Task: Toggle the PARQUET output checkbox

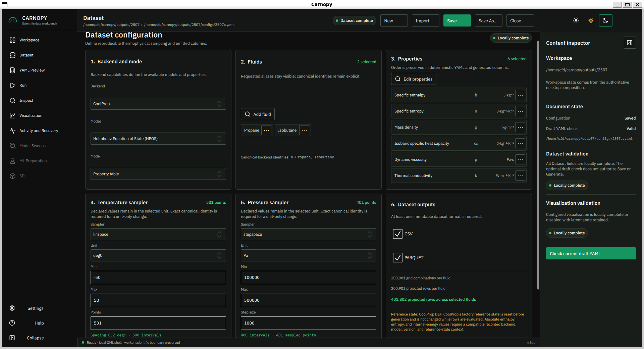Action: 398,258
